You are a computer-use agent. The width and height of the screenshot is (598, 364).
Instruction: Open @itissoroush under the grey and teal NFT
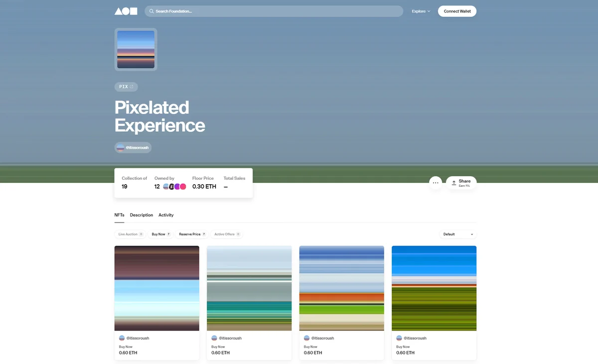click(x=226, y=338)
